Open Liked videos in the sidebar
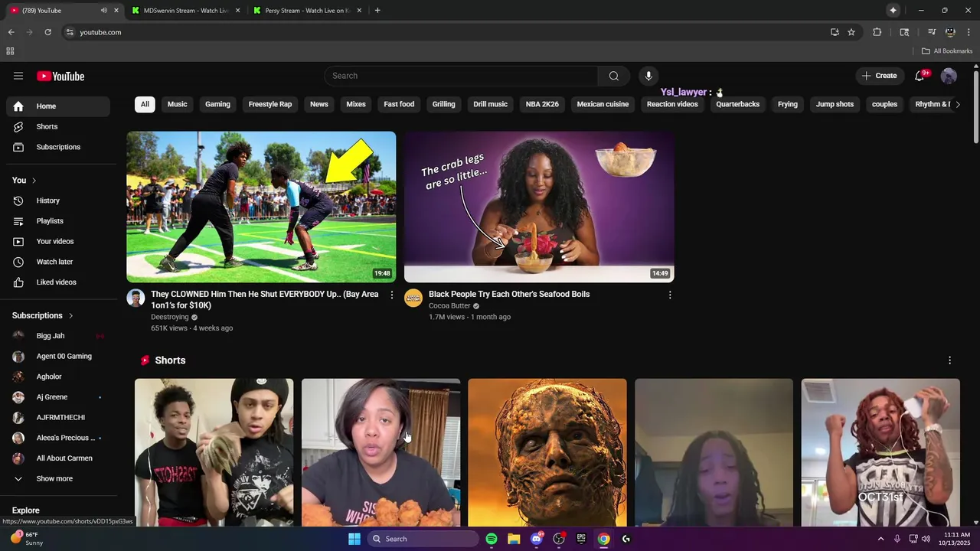 (x=58, y=282)
